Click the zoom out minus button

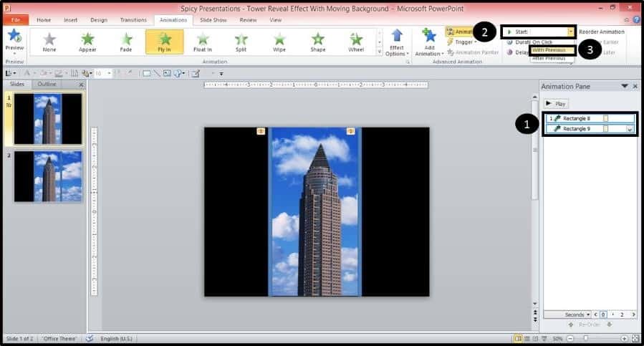570,339
